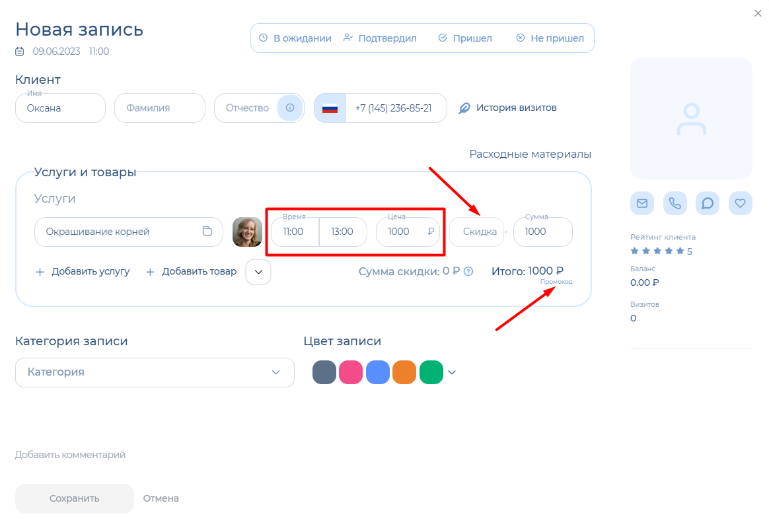
Task: Open the chat bubble icon
Action: pyautogui.click(x=707, y=203)
